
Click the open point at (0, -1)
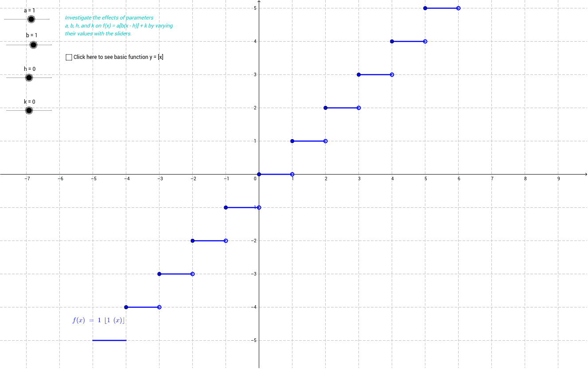[259, 207]
